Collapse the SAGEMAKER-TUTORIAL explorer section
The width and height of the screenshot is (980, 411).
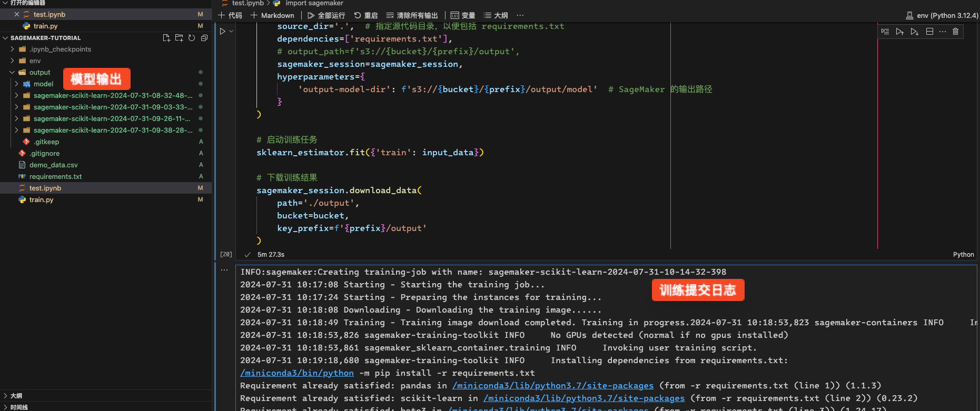(5, 38)
